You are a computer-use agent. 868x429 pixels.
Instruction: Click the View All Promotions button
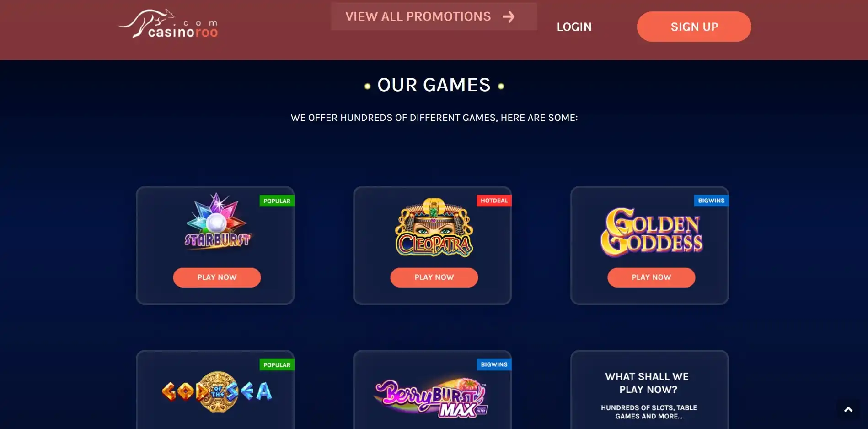tap(434, 16)
